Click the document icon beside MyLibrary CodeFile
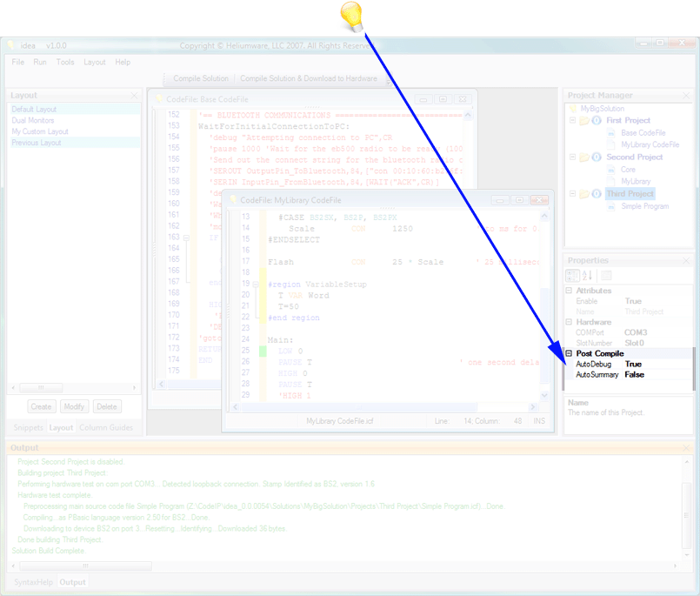Image resolution: width=700 pixels, height=596 pixels. 610,144
